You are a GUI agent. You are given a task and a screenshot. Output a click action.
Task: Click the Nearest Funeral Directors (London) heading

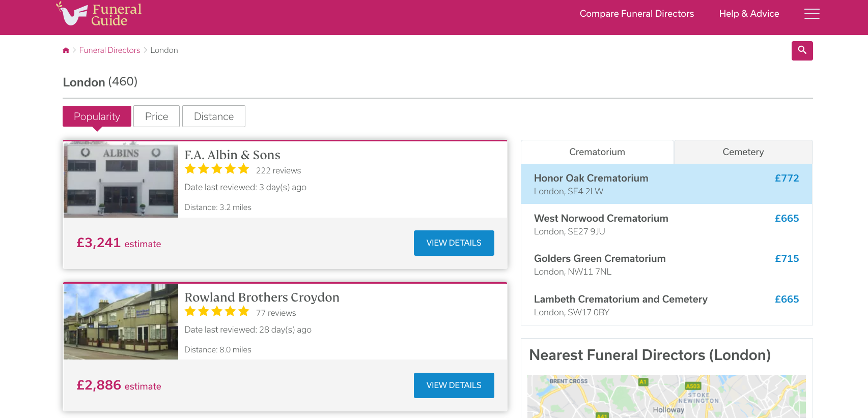tap(650, 355)
